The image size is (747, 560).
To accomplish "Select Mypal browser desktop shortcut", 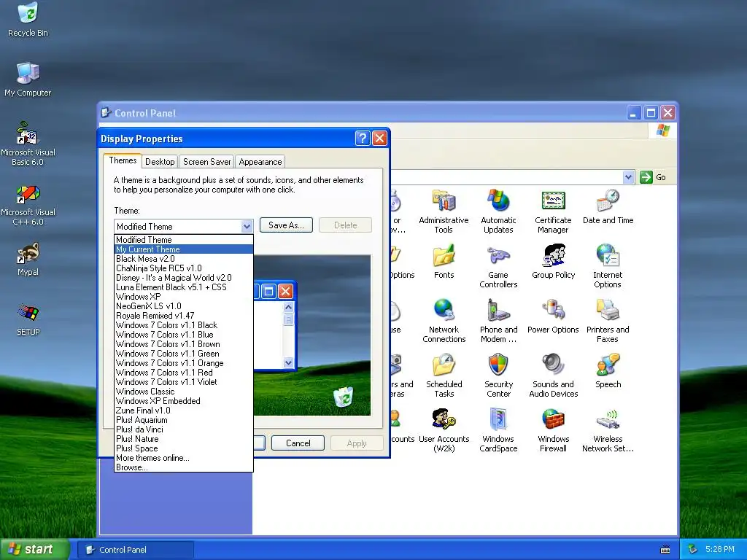I will [28, 260].
